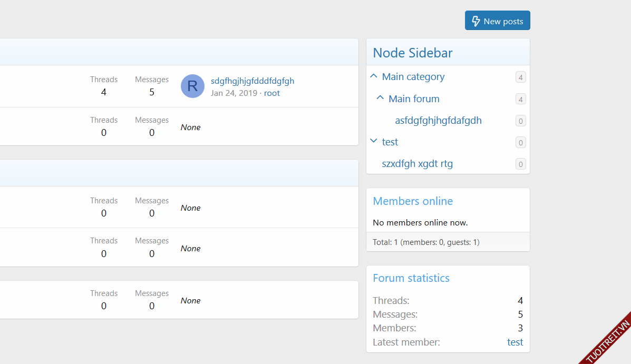Open szxdfgh xgdt rtg node

pos(417,164)
